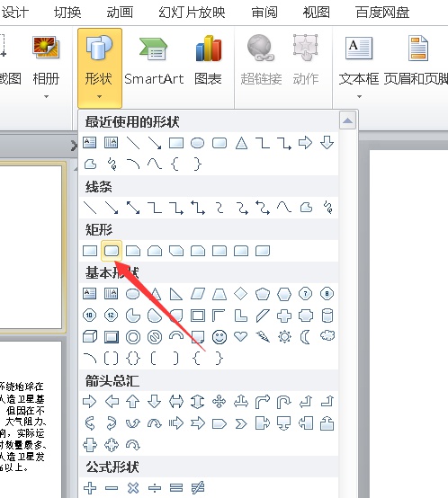Click the first slide thumbnail in left panel
The height and width of the screenshot is (498, 448).
pos(31,247)
